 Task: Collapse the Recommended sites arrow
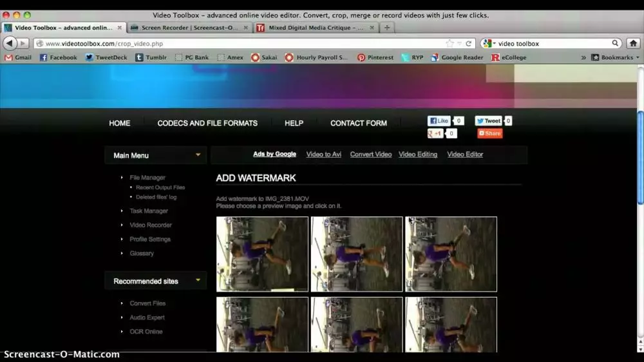198,280
